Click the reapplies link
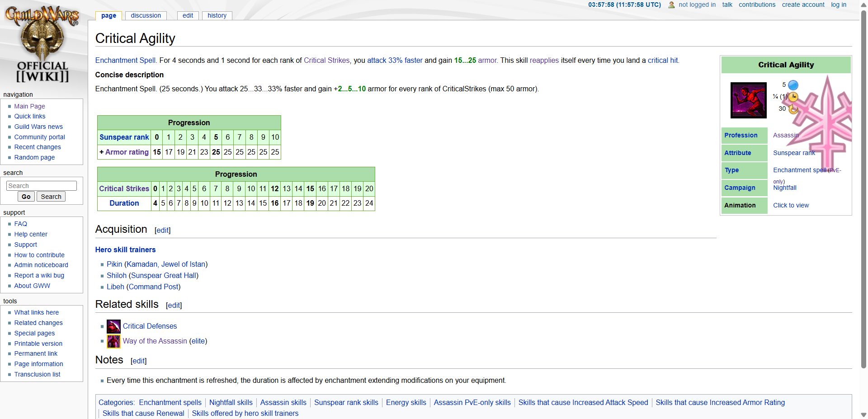 544,60
